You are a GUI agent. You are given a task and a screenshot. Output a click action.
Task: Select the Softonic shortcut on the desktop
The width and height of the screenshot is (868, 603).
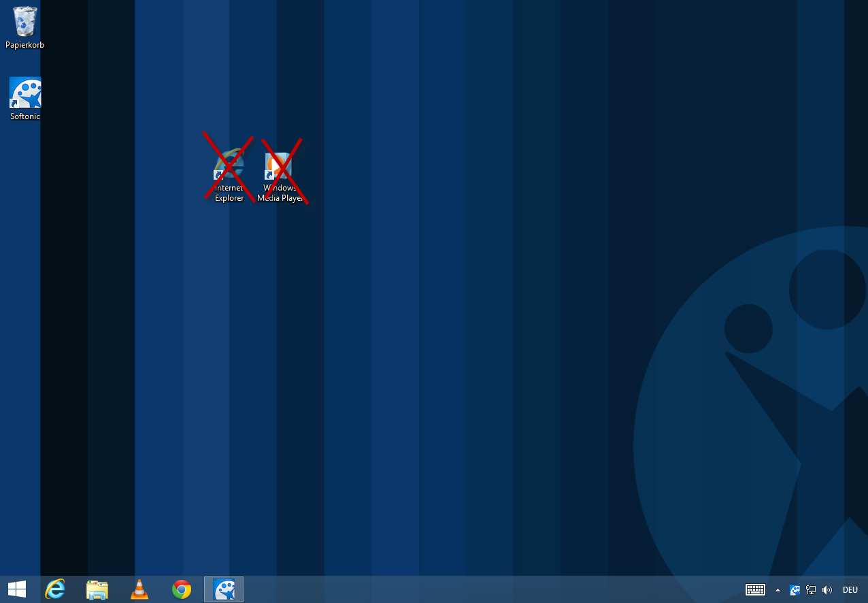(25, 93)
